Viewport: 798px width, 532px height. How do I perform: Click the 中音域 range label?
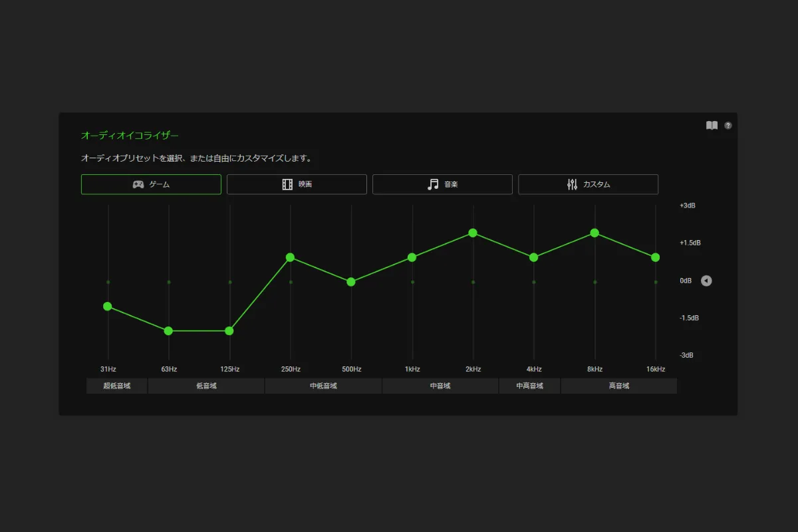pyautogui.click(x=440, y=386)
